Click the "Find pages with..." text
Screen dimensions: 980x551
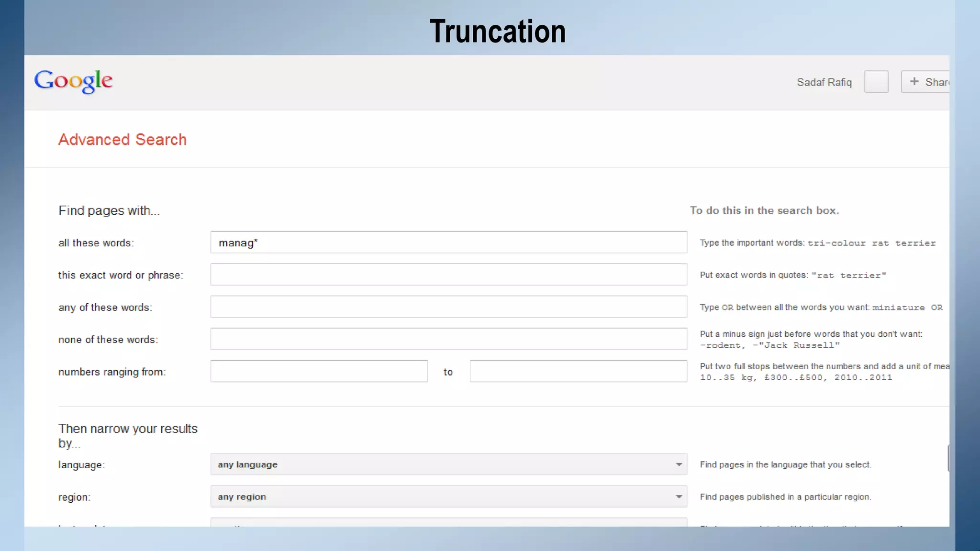[109, 211]
